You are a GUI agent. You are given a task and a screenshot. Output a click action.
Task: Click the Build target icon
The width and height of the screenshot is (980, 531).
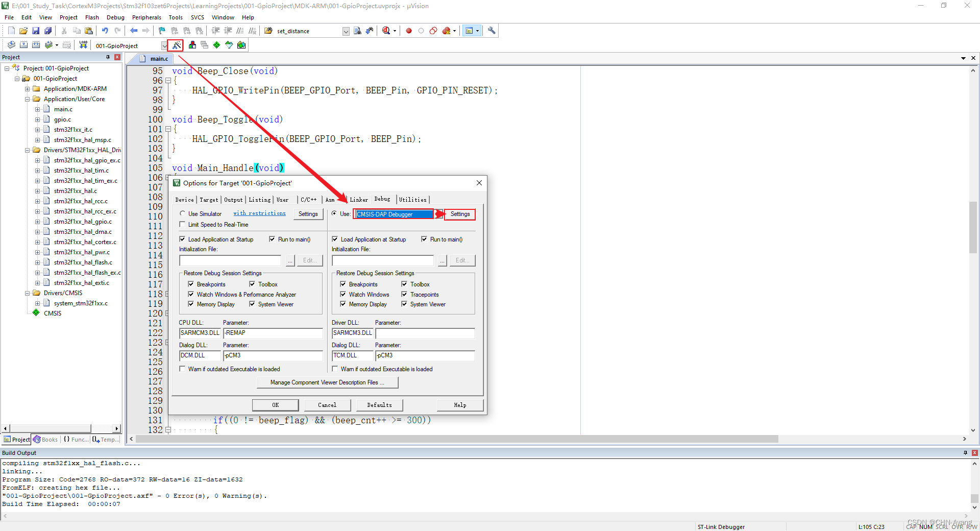point(23,45)
